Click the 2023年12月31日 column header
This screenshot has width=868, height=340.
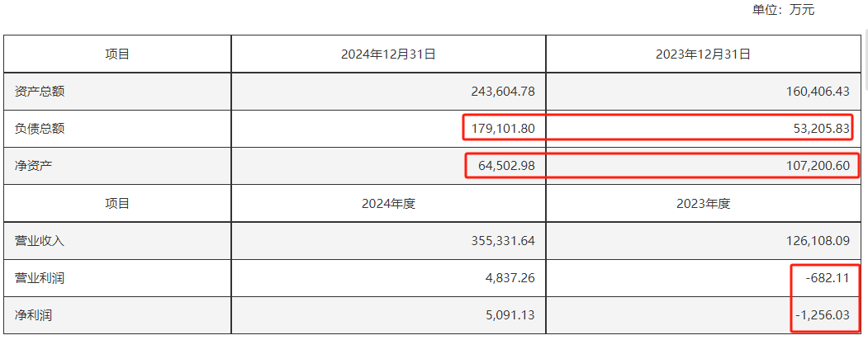(x=703, y=54)
